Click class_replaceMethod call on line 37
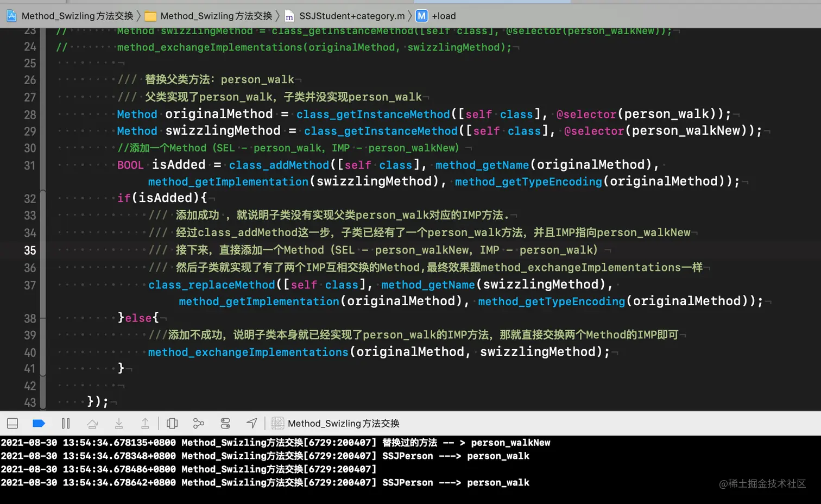Screen dimensions: 821x504 click(x=212, y=285)
